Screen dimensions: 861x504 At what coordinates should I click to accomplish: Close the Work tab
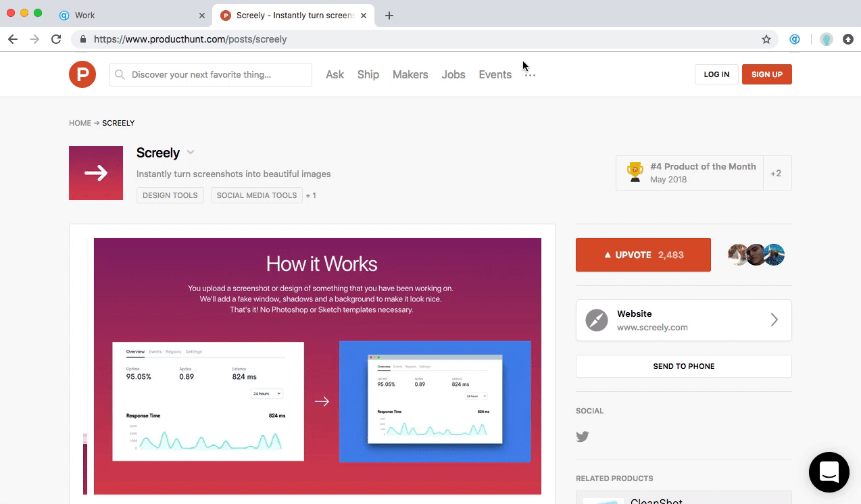(x=202, y=16)
